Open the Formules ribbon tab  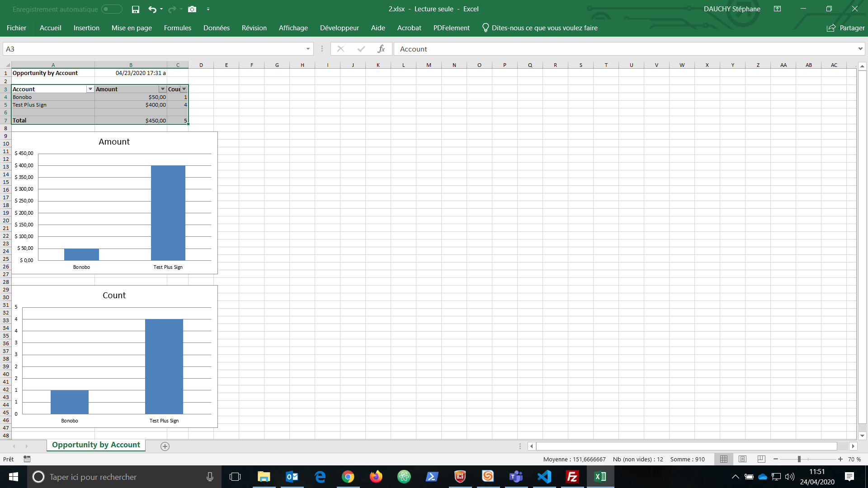coord(177,28)
